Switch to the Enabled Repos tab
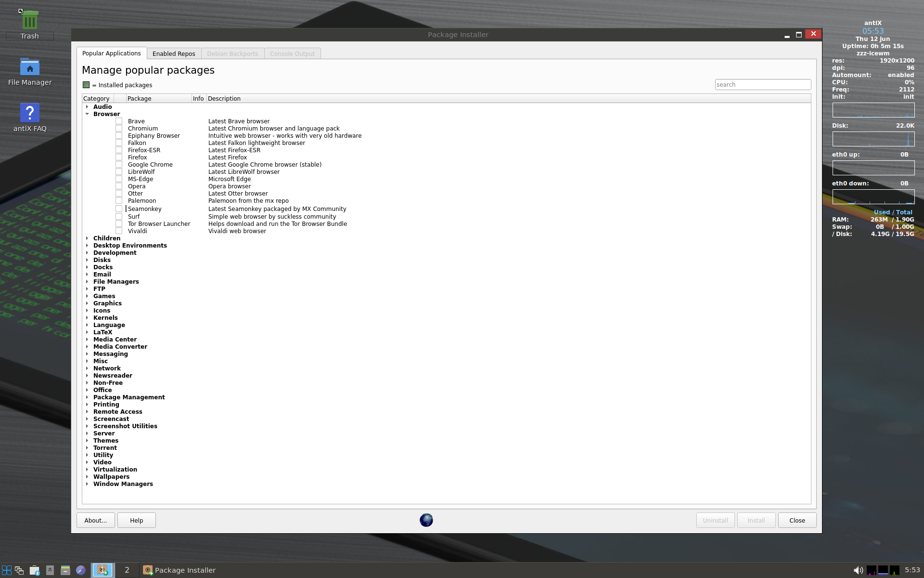The image size is (924, 578). point(174,54)
